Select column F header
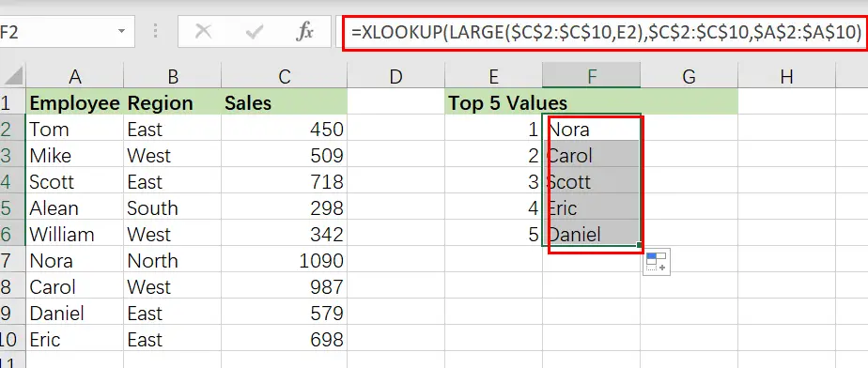The width and height of the screenshot is (868, 368). pos(591,76)
